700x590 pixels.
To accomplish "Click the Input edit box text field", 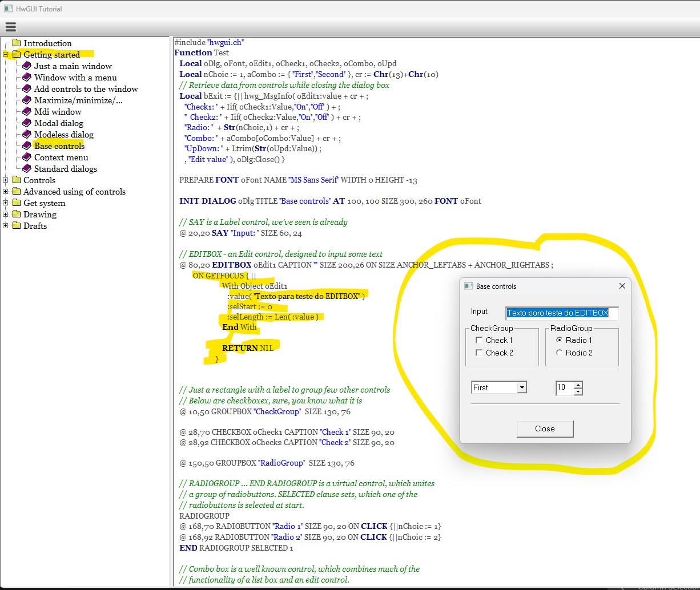I will tap(561, 313).
